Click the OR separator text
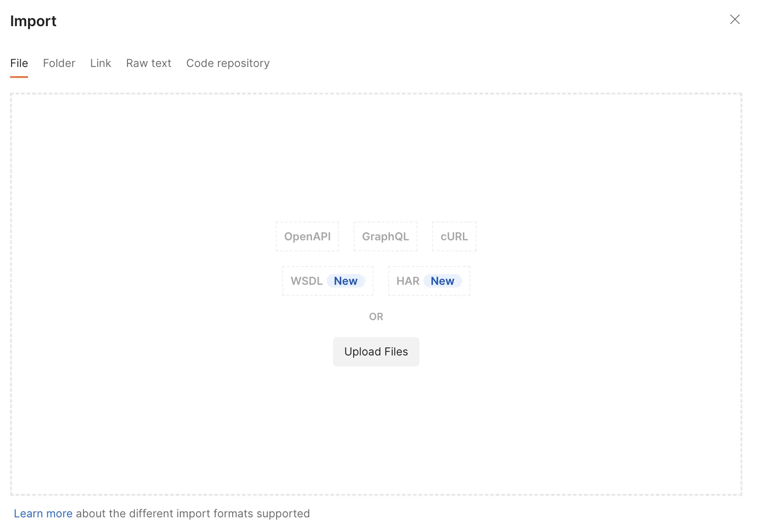Screen dimensions: 757x532 (x=376, y=316)
